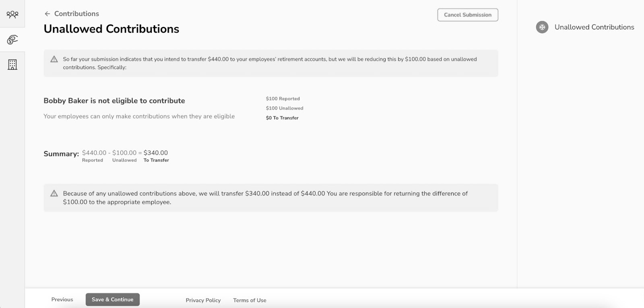
Task: Open the Employees section in the sidebar
Action: 12,15
